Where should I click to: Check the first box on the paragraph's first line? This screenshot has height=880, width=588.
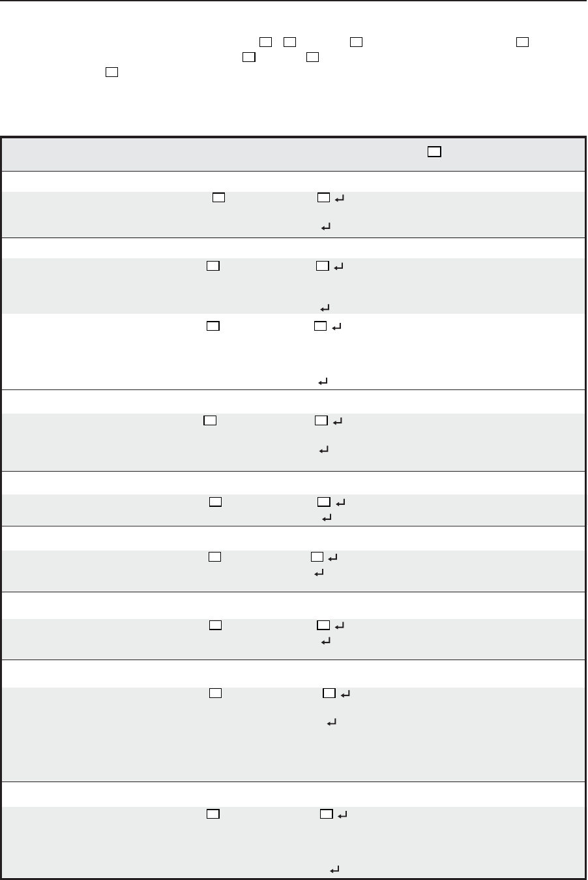tap(265, 42)
